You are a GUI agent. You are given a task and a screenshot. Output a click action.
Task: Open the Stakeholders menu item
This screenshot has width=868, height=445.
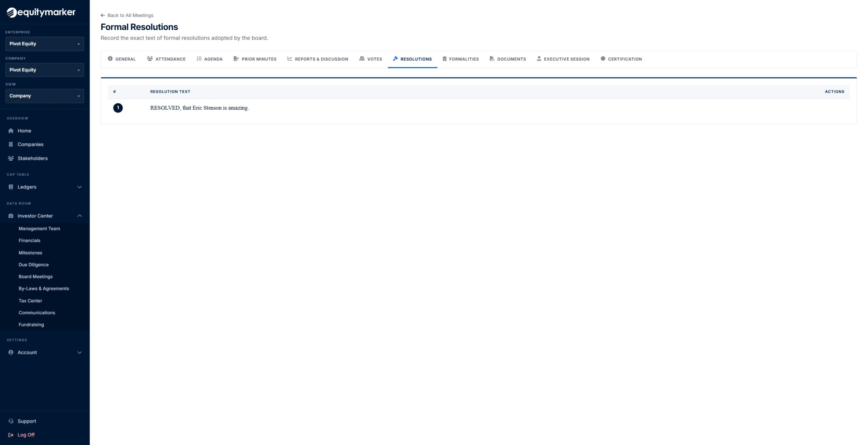(x=45, y=158)
